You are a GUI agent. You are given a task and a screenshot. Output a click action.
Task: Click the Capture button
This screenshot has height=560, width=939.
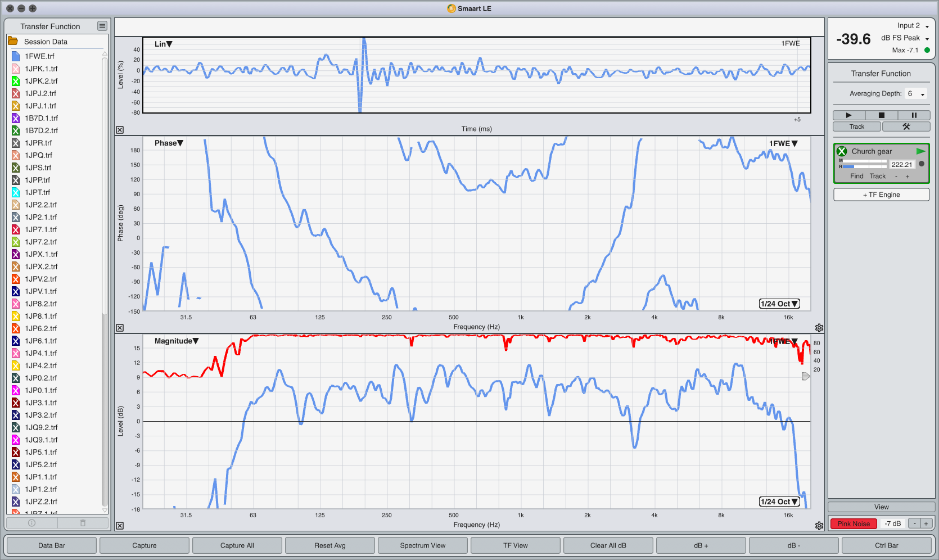pyautogui.click(x=145, y=545)
